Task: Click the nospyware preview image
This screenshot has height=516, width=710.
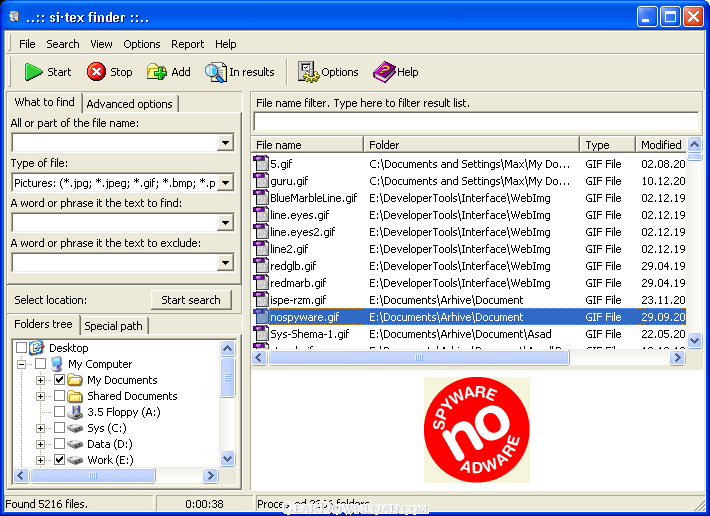Action: (476, 430)
